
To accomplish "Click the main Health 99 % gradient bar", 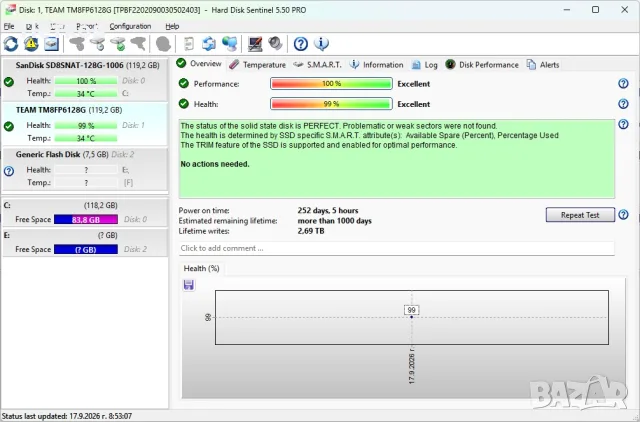I will [331, 104].
